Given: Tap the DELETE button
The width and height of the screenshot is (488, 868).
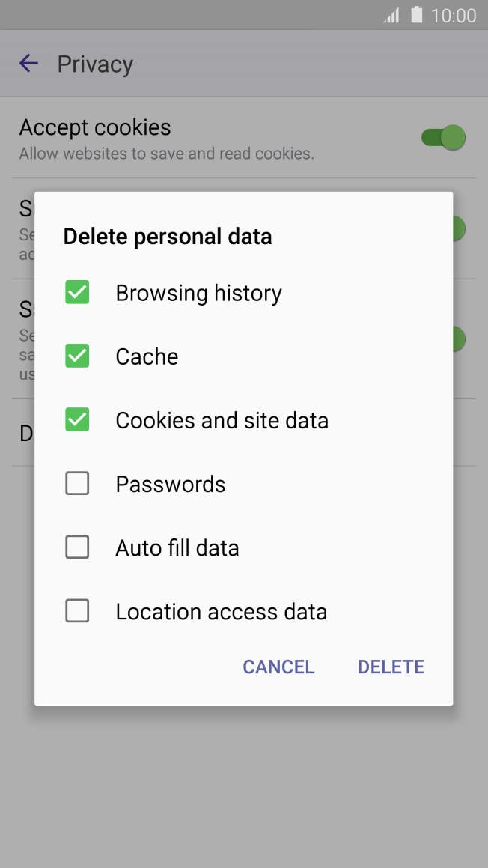Looking at the screenshot, I should point(391,667).
